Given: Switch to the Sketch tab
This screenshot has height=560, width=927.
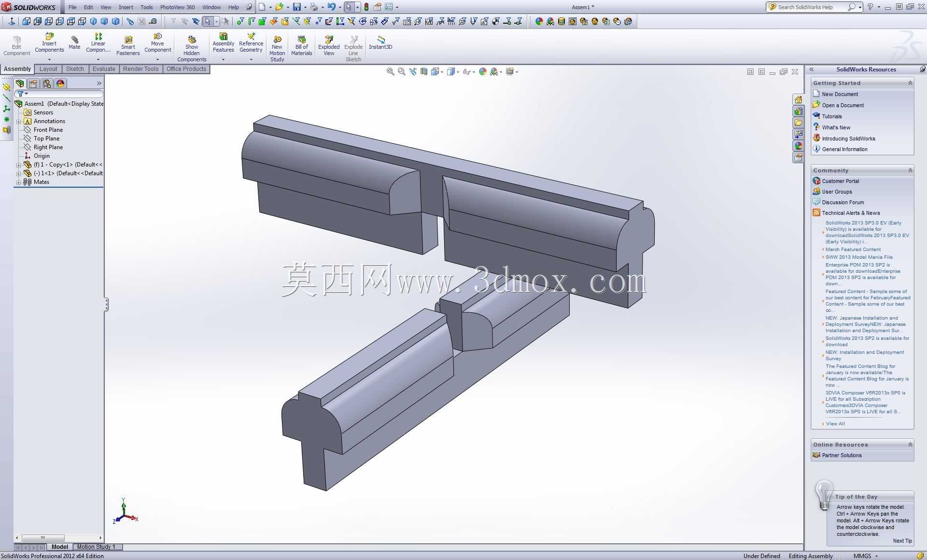Looking at the screenshot, I should click(75, 69).
